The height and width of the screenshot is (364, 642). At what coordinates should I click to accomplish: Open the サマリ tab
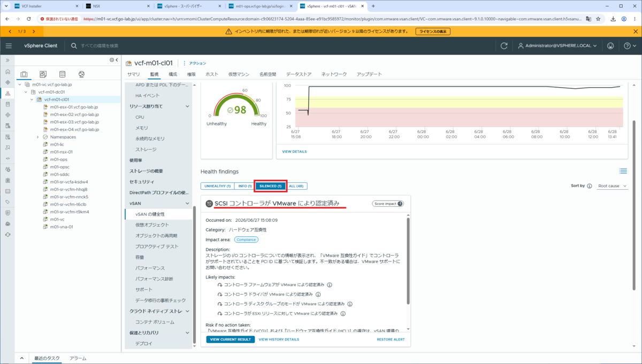(x=134, y=74)
